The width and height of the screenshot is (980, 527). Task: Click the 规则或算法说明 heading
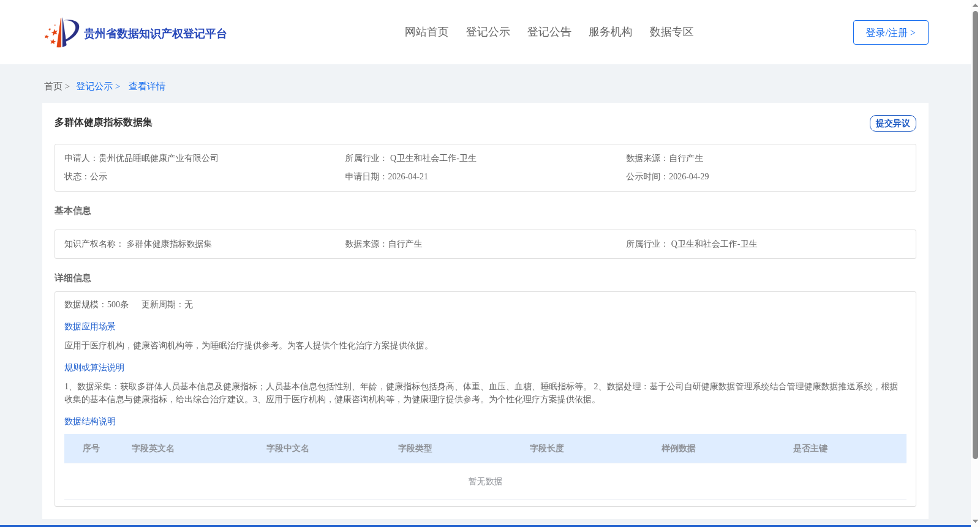94,367
